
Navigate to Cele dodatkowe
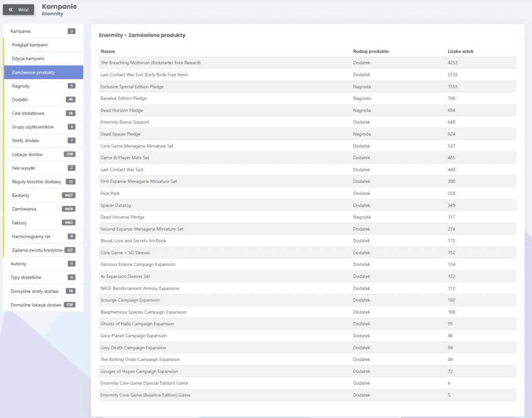28,113
